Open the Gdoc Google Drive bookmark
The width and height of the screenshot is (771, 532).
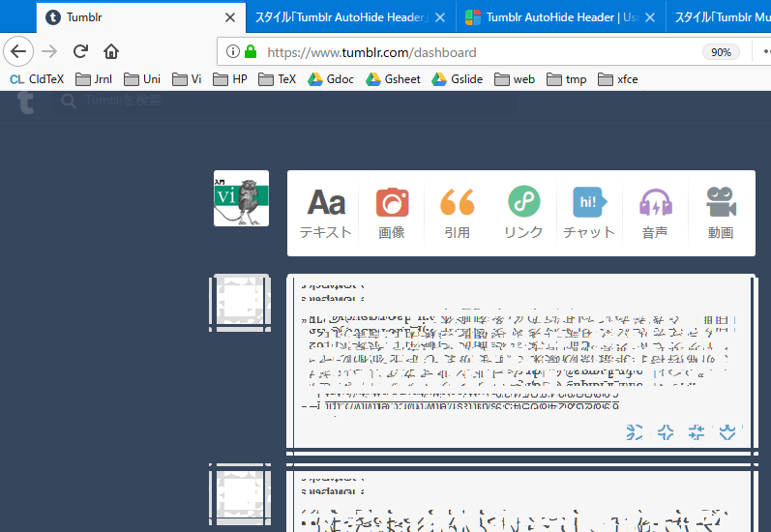click(x=331, y=79)
